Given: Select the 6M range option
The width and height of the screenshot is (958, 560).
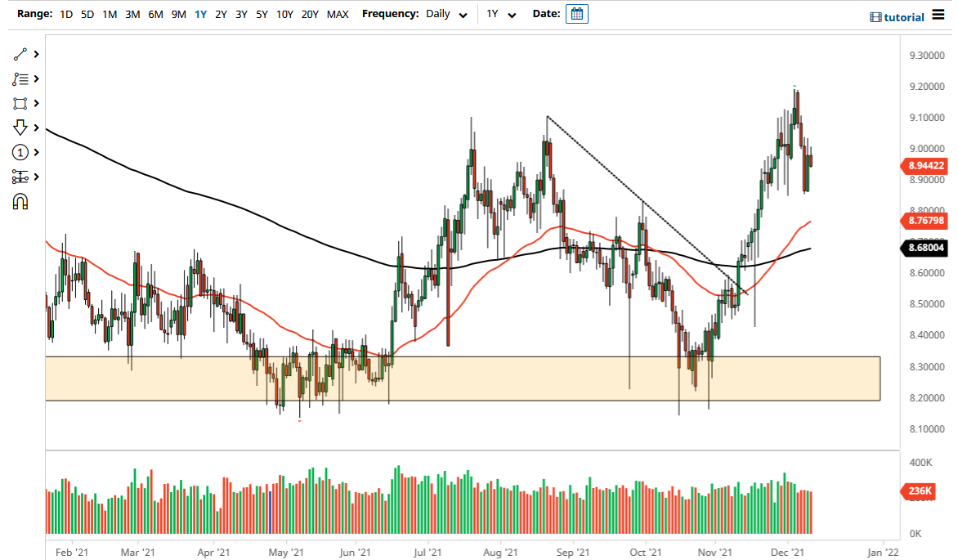Looking at the screenshot, I should click(155, 14).
